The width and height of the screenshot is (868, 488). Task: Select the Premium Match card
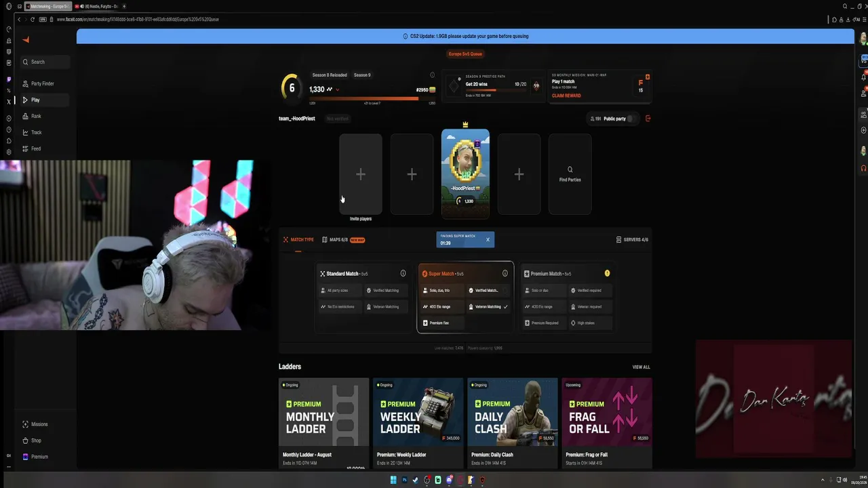(567, 298)
